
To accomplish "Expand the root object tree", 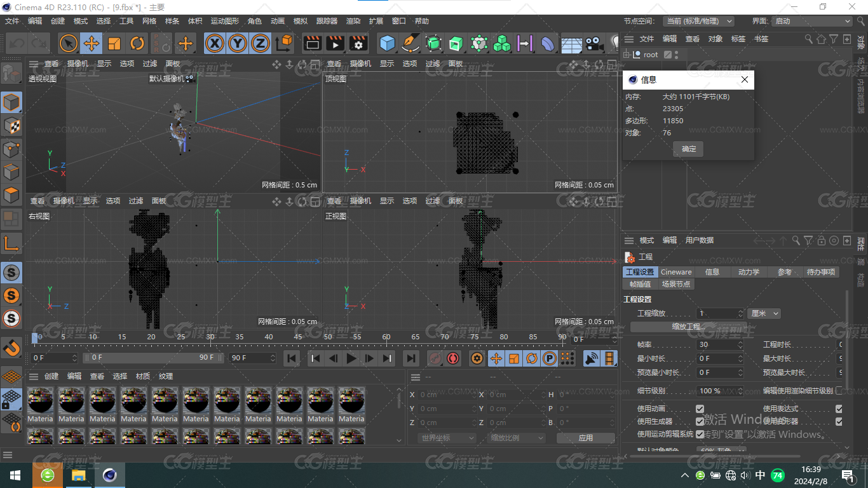I will 627,55.
